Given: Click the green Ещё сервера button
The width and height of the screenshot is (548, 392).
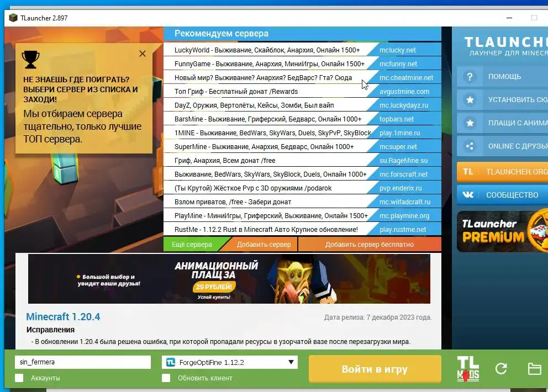Looking at the screenshot, I should (192, 245).
